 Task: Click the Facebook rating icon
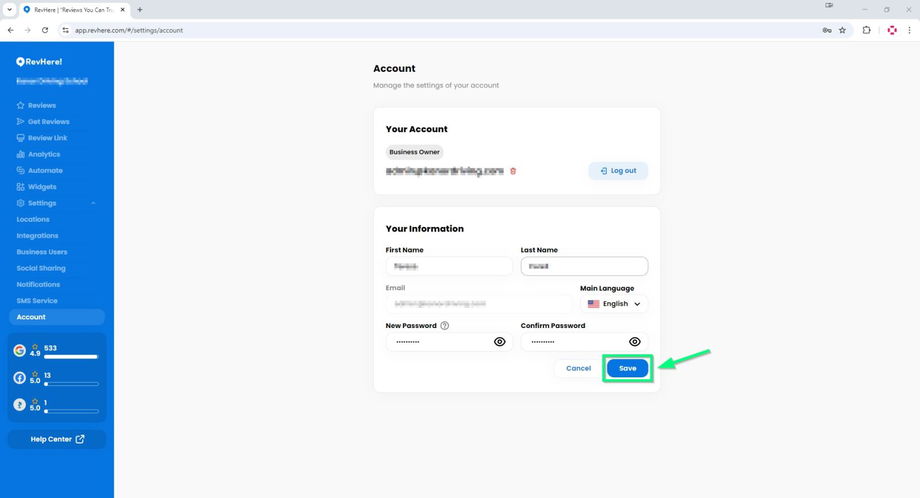click(19, 378)
